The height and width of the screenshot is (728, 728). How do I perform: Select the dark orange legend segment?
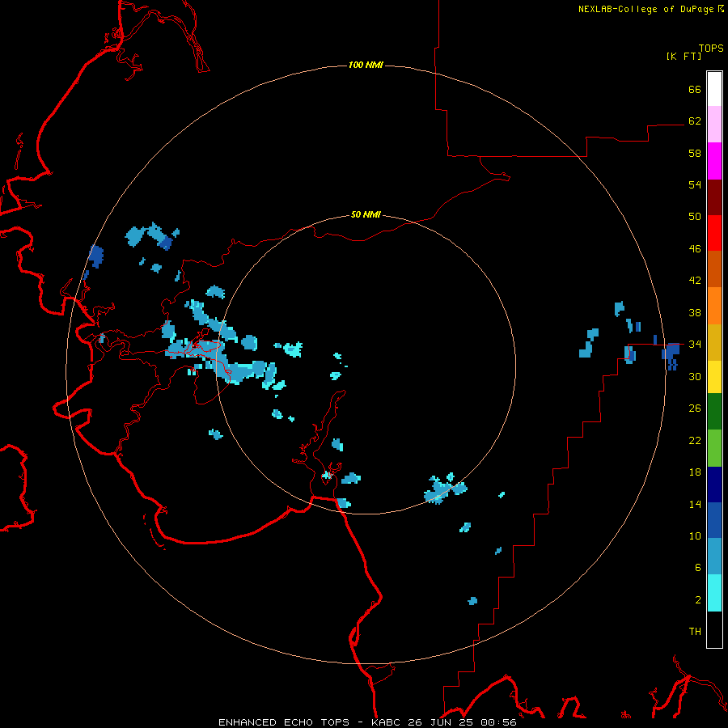(x=714, y=269)
